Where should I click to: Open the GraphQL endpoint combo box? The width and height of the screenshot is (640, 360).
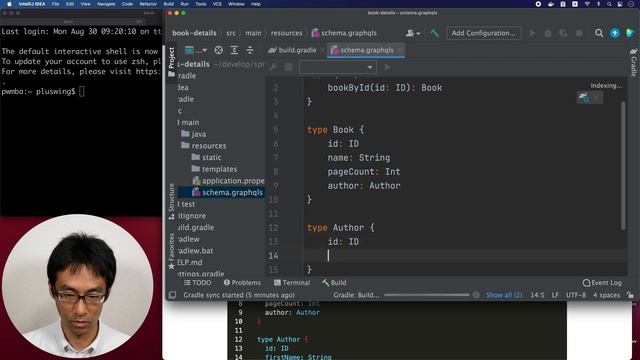tap(338, 67)
